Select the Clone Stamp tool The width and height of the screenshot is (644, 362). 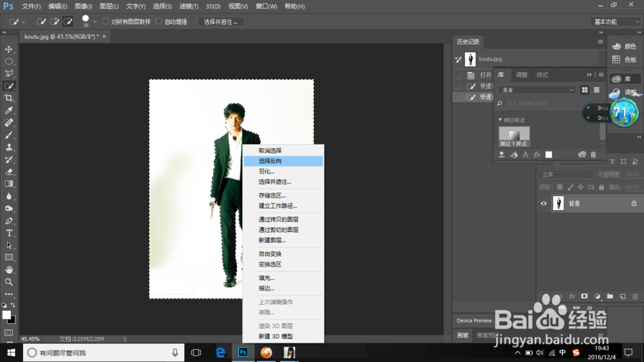click(8, 148)
